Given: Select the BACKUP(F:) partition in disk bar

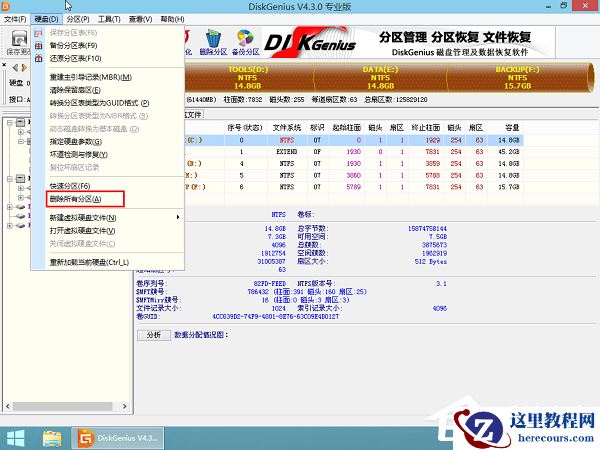Looking at the screenshot, I should pos(517,78).
